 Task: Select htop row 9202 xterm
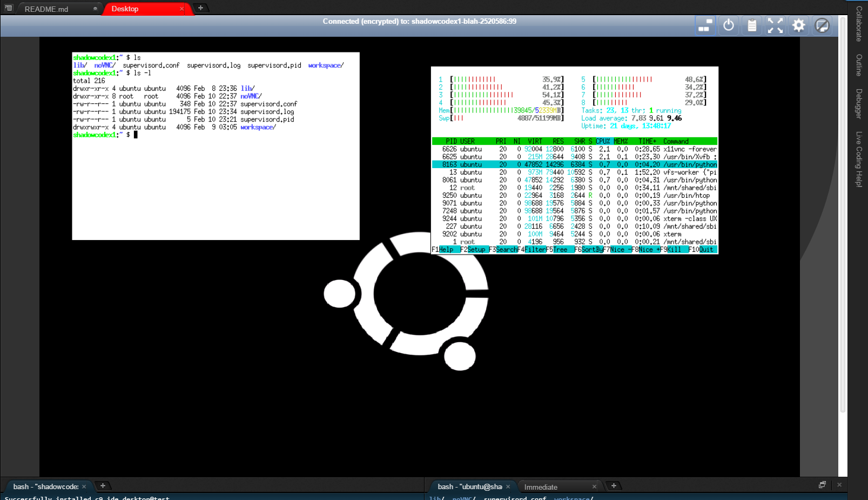(575, 234)
